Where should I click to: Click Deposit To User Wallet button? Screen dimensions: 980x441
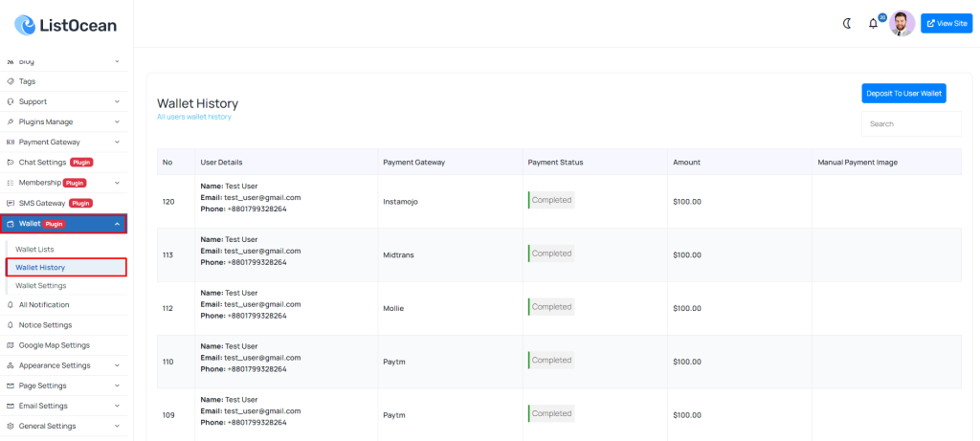click(x=903, y=94)
